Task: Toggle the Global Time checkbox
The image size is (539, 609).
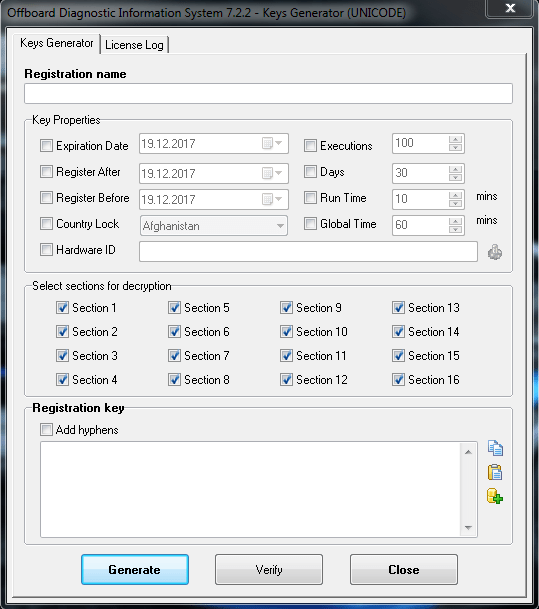Action: 310,224
